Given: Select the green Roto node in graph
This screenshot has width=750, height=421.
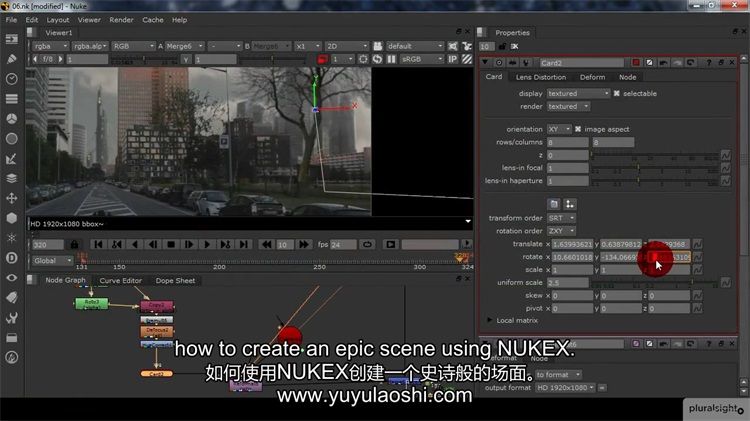Looking at the screenshot, I should click(91, 303).
